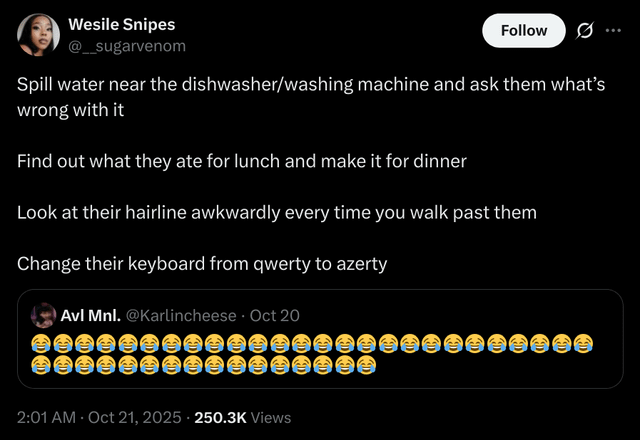View the 250.3K Views count
The width and height of the screenshot is (640, 440).
click(x=242, y=417)
